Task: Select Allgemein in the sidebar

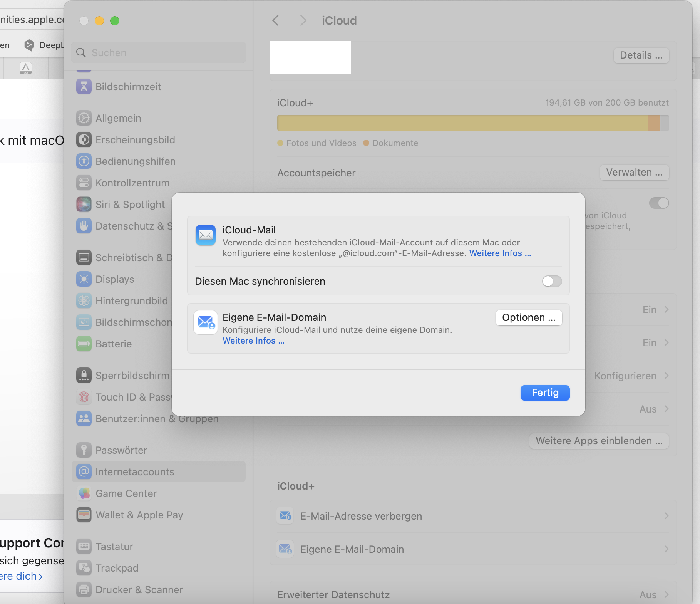Action: click(x=159, y=118)
